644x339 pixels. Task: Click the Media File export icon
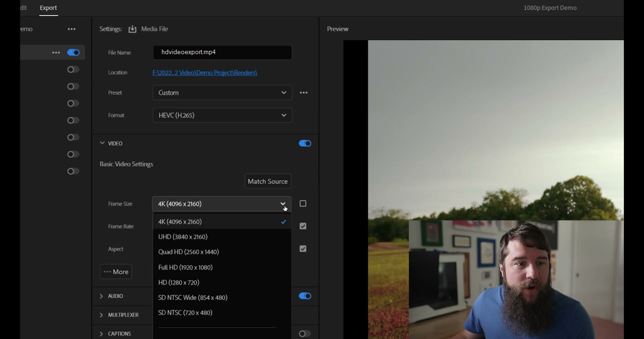(132, 29)
